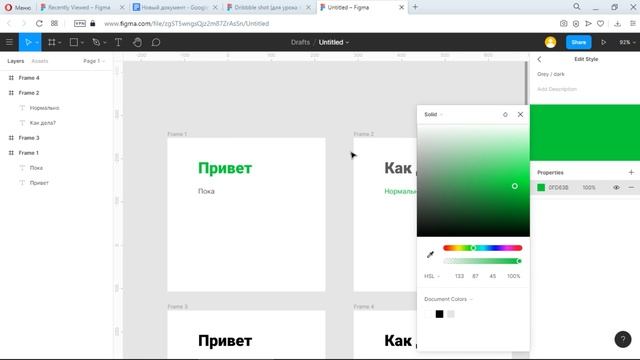Switch to the Assets tab
The width and height of the screenshot is (640, 360).
point(40,61)
